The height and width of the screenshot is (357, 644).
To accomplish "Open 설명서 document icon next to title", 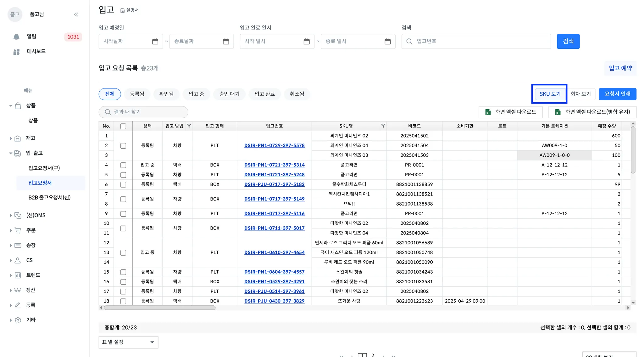I will (x=123, y=10).
